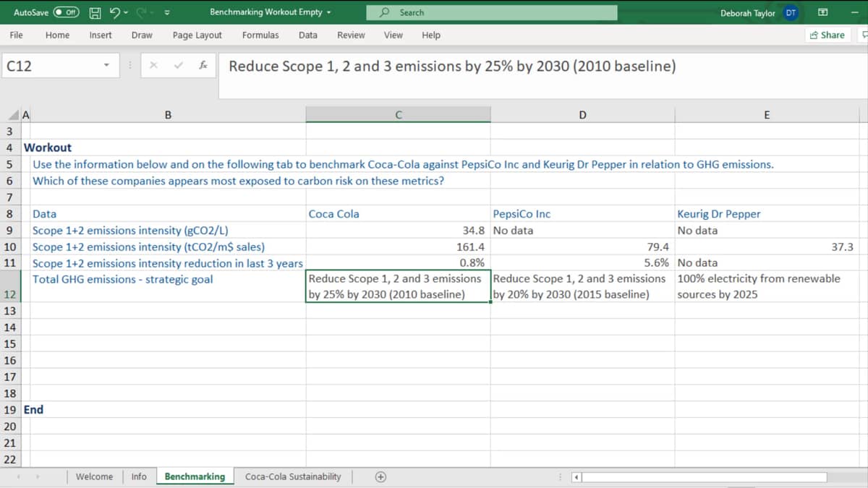
Task: Click the DT account avatar
Action: [x=791, y=13]
